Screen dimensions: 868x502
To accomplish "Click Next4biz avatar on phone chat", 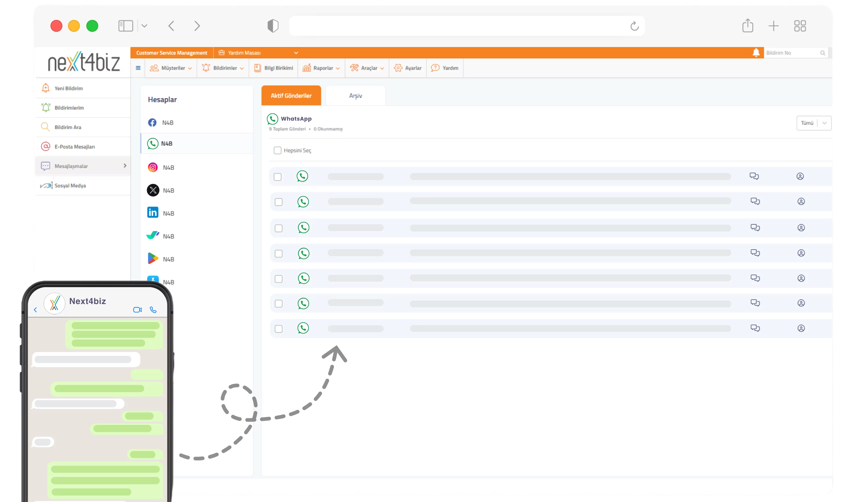I will point(54,303).
